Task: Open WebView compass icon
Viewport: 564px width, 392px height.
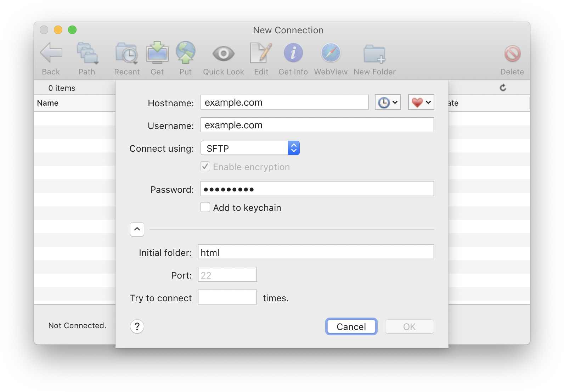Action: tap(331, 53)
